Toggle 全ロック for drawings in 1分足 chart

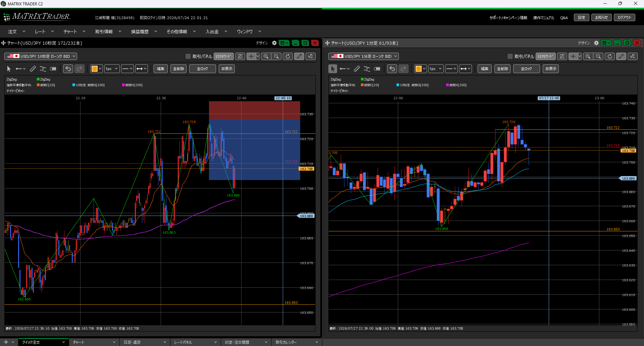pyautogui.click(x=527, y=69)
